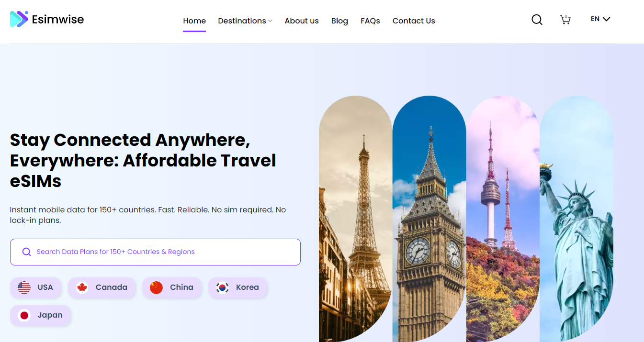Image resolution: width=644 pixels, height=342 pixels.
Task: Click the Korea flag icon
Action: (222, 287)
